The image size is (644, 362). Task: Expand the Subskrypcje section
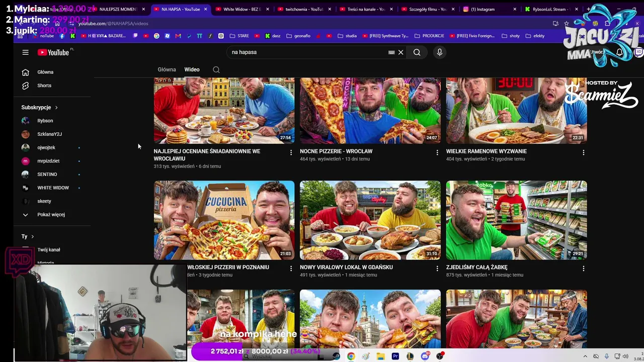coord(40,108)
